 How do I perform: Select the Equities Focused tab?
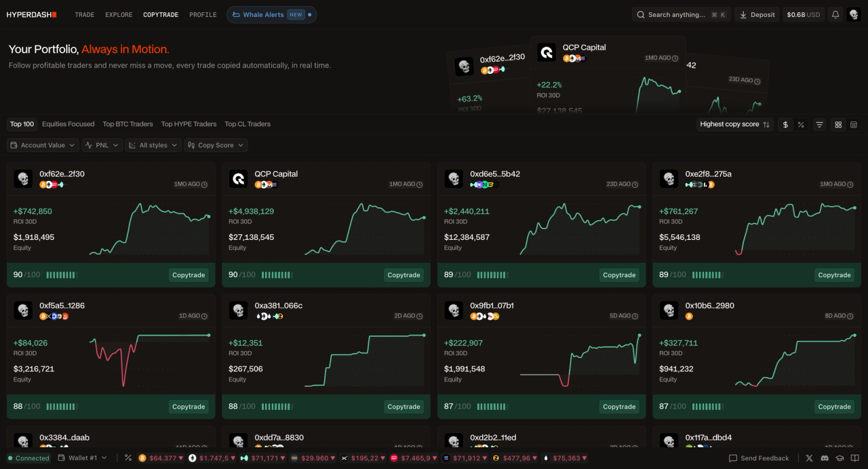68,124
